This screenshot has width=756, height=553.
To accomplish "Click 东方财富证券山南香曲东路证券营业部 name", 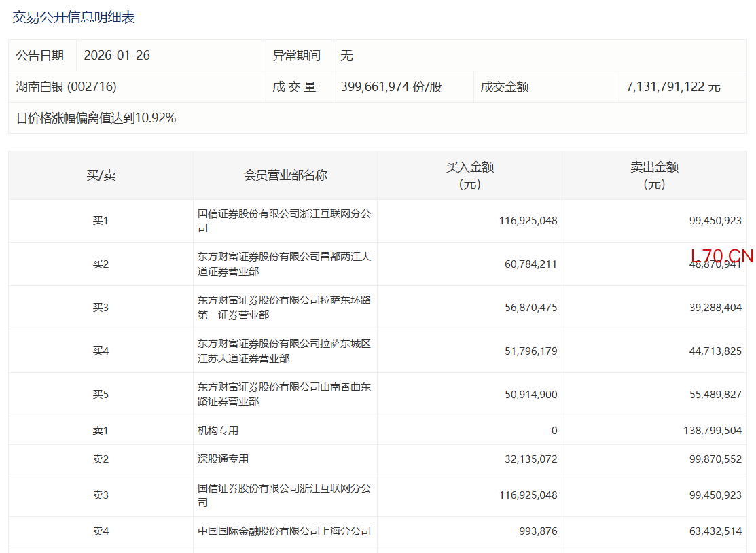I will coord(284,395).
